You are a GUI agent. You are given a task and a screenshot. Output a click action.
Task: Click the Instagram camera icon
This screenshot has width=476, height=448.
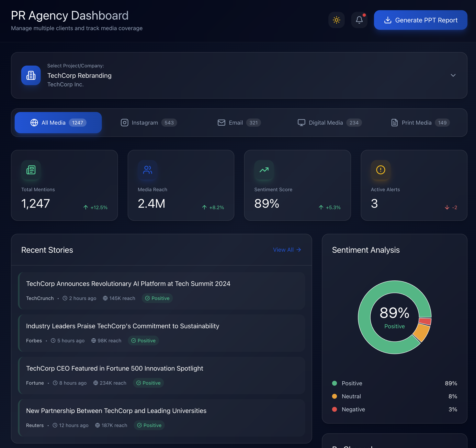coord(125,123)
